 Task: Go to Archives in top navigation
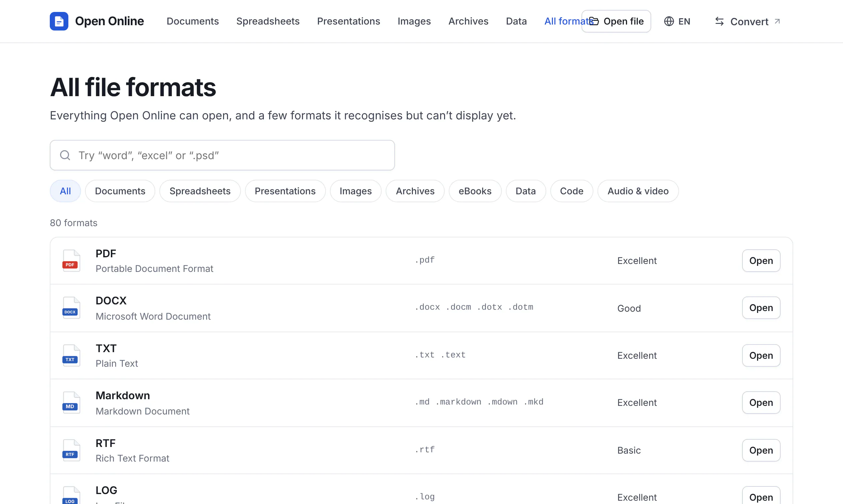tap(468, 21)
